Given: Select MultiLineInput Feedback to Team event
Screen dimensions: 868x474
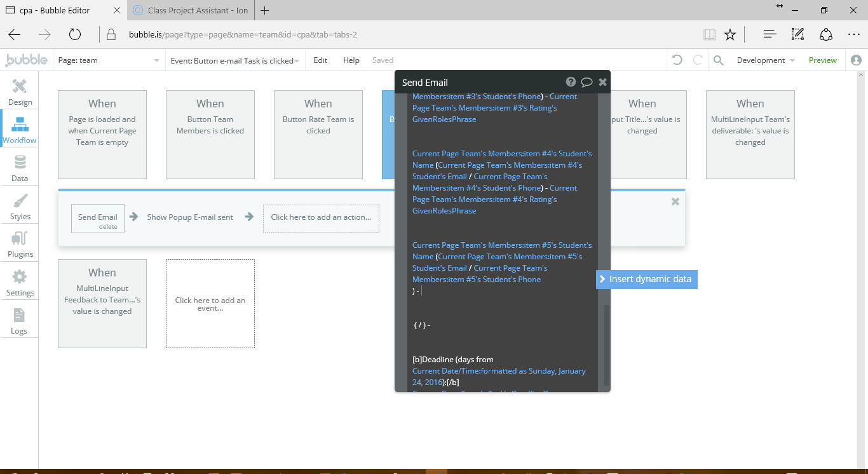Looking at the screenshot, I should coord(102,304).
